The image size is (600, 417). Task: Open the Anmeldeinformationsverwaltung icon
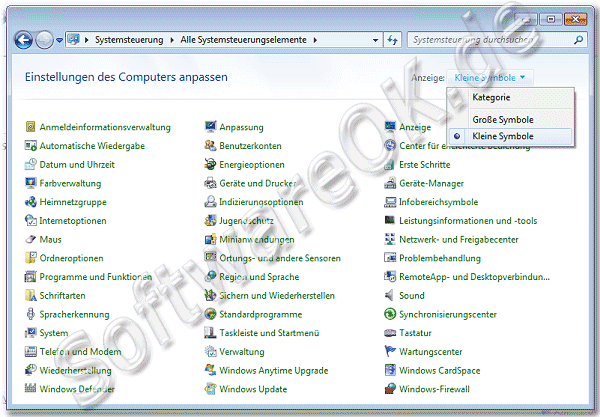pos(30,127)
